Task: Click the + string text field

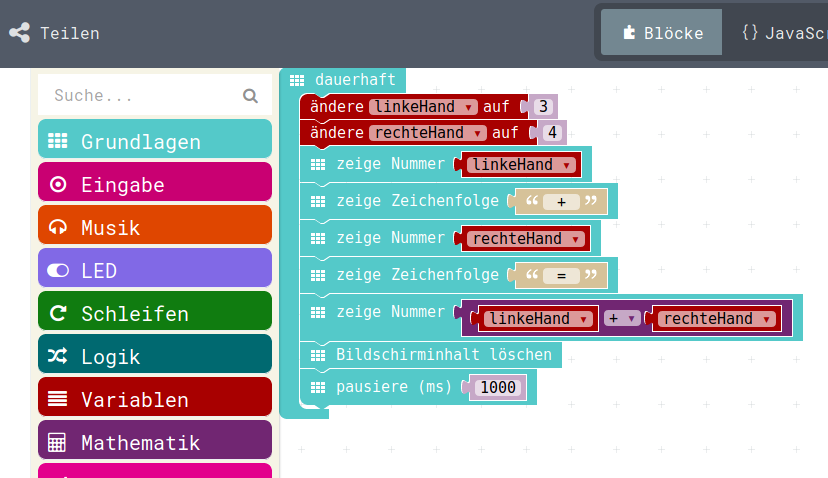Action: pos(561,202)
